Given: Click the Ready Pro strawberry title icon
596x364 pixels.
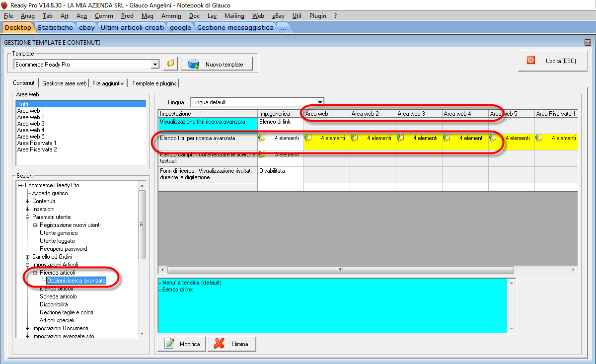Looking at the screenshot, I should pyautogui.click(x=4, y=4).
